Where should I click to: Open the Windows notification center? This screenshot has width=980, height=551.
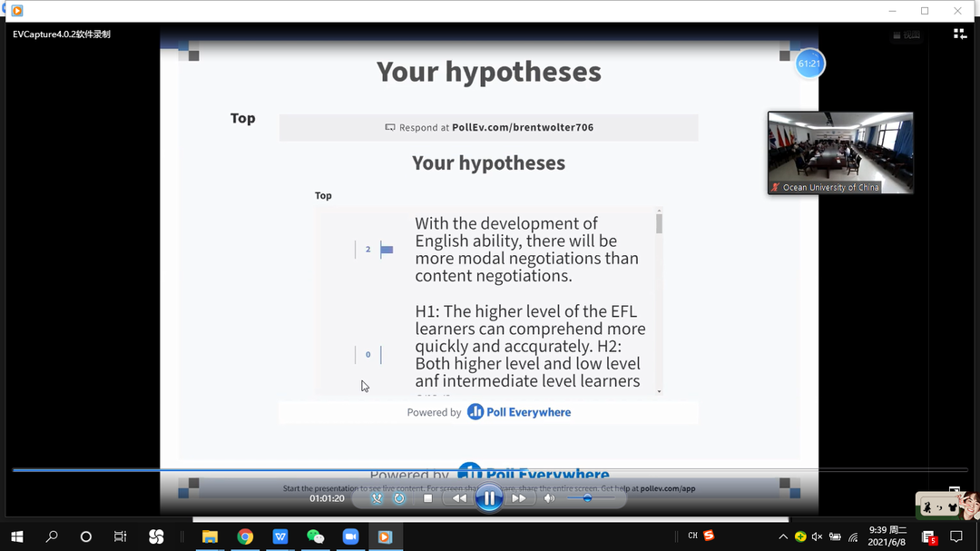click(956, 536)
